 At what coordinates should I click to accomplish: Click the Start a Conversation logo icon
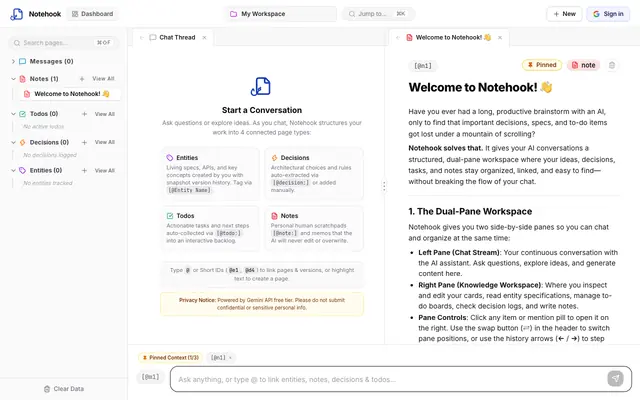261,86
